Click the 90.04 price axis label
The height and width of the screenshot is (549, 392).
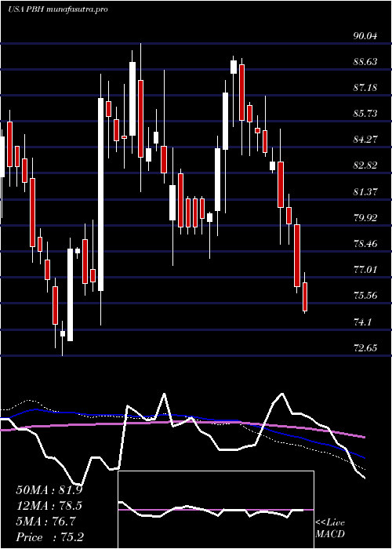[366, 36]
